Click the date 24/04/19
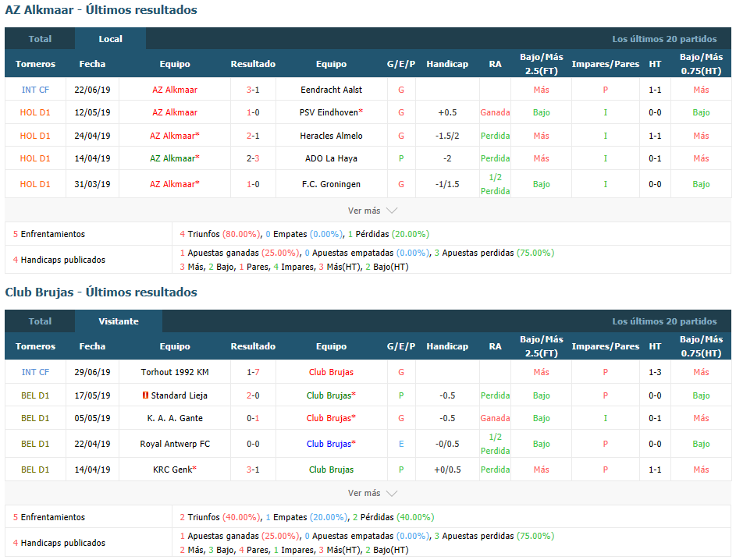 [x=92, y=136]
